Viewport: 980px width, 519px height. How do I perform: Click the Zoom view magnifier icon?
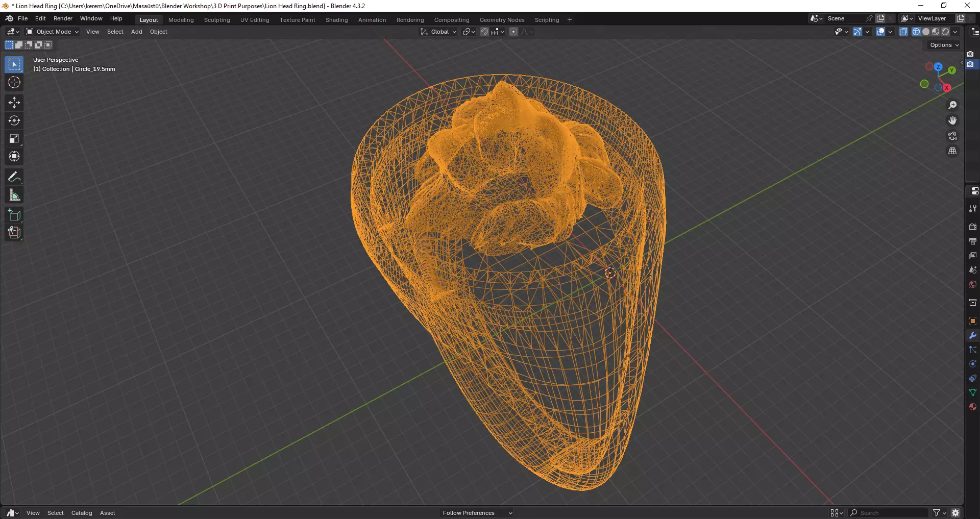[952, 105]
